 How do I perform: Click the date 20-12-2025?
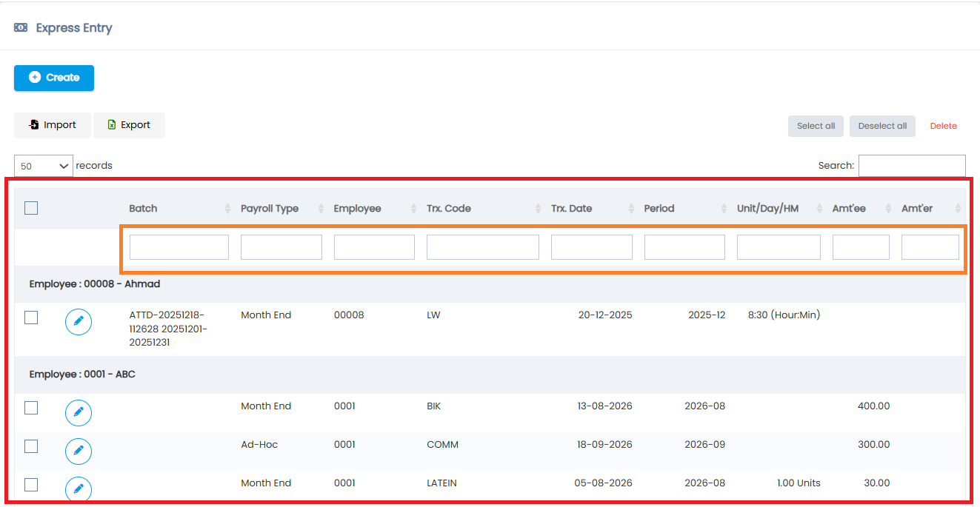[605, 315]
